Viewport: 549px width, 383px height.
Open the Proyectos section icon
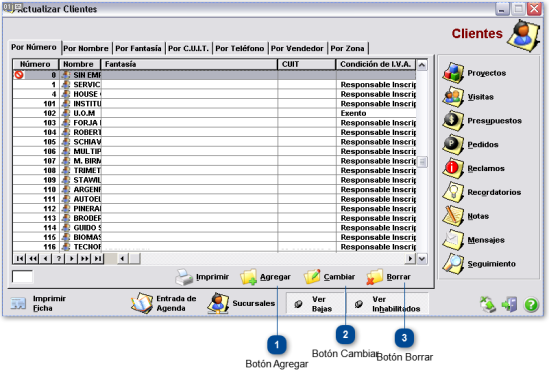[453, 73]
